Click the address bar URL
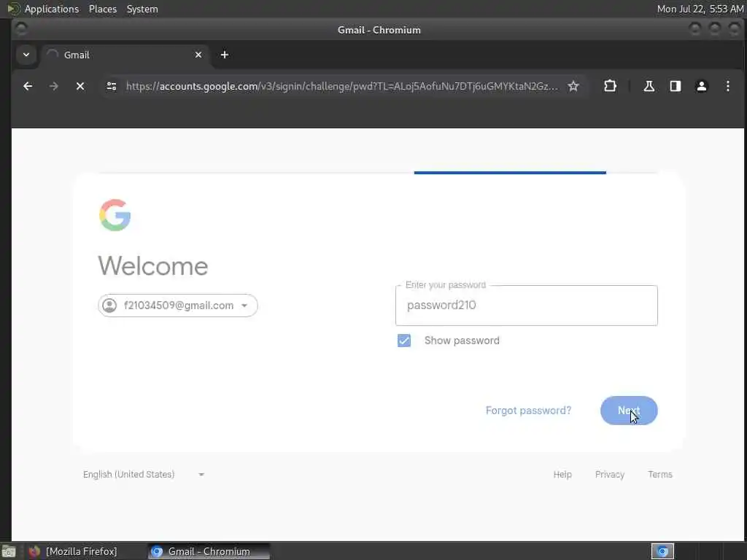Image resolution: width=747 pixels, height=560 pixels. [341, 86]
